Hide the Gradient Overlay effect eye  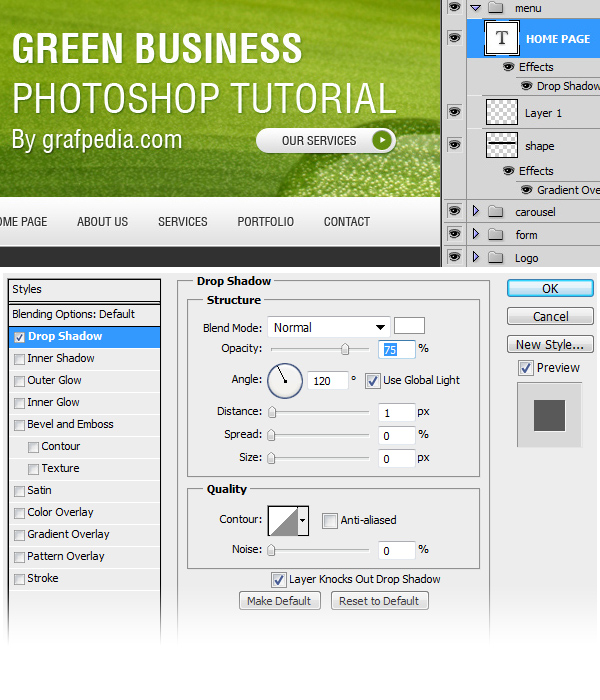pos(527,190)
